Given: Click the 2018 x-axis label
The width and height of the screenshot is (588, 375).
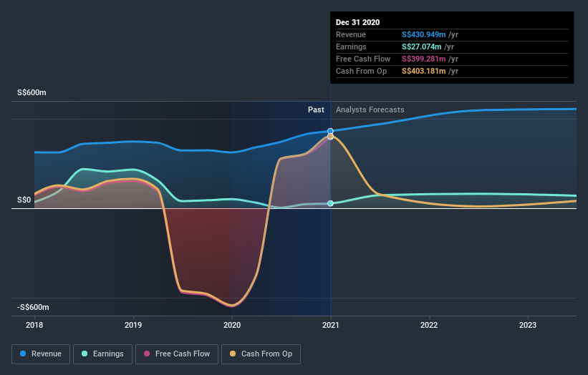Looking at the screenshot, I should tap(34, 325).
